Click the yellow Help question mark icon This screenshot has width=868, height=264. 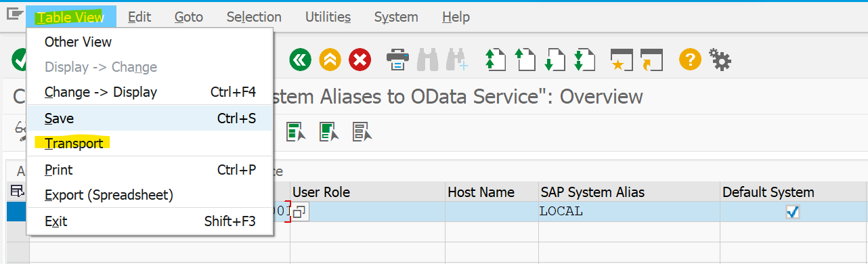coord(690,60)
